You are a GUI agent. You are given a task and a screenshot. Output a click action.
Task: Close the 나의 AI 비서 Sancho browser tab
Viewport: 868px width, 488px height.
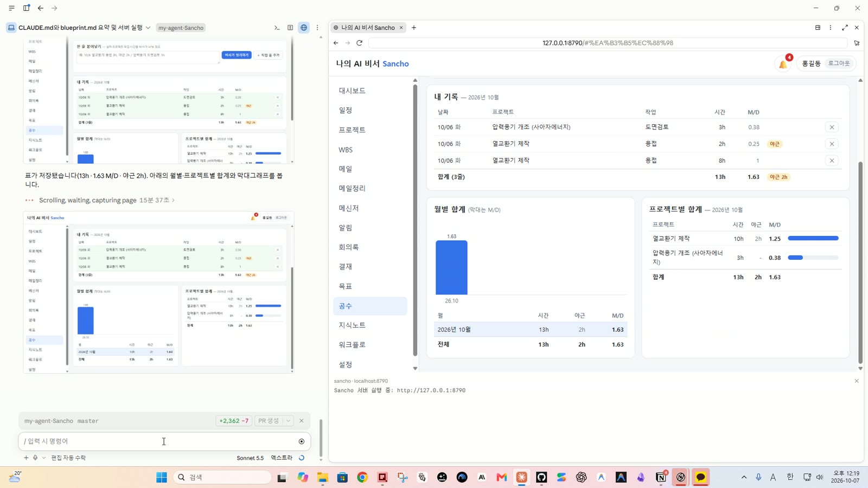401,28
